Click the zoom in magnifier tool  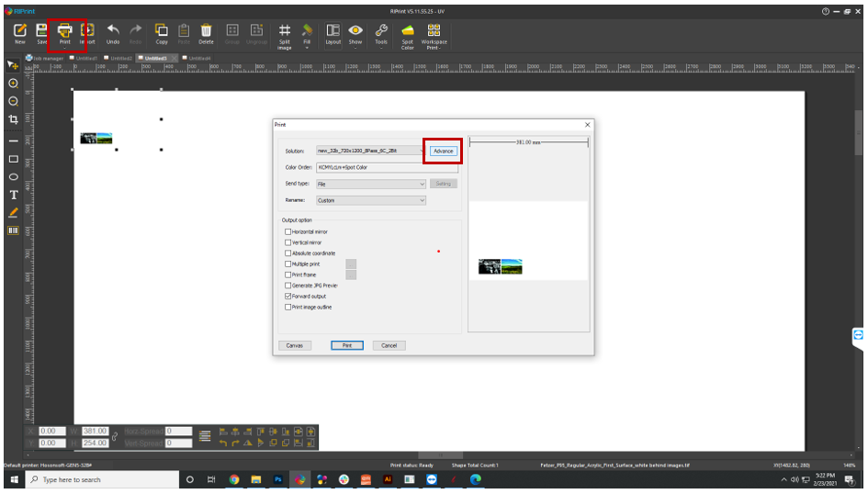coord(13,84)
